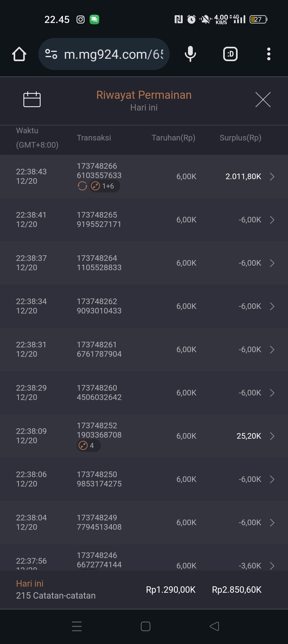This screenshot has width=288, height=644.
Task: Tap the m.mg924.com address bar
Action: (114, 54)
